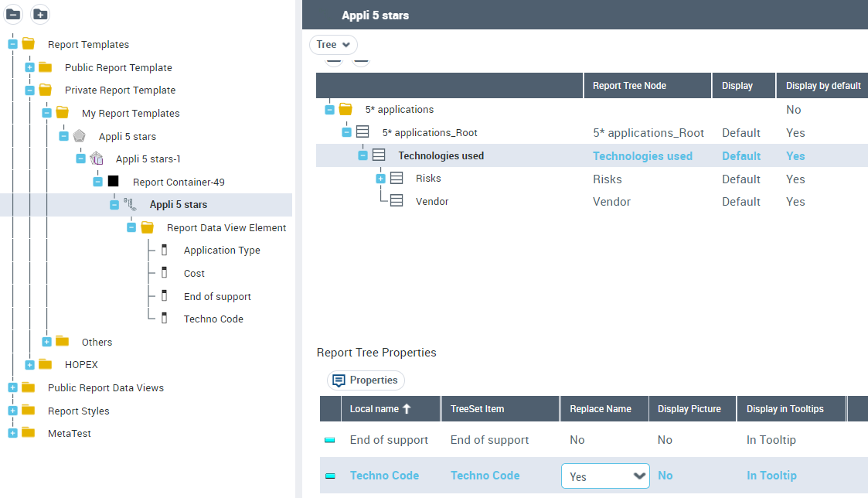The image size is (868, 498).
Task: Select the Vendor row in report tree
Action: tap(431, 202)
